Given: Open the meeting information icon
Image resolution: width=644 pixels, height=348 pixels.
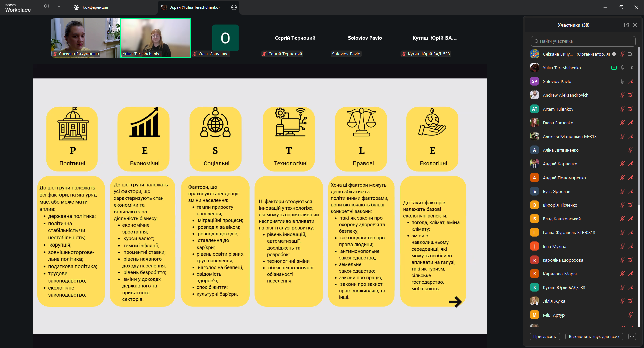Looking at the screenshot, I should 47,6.
